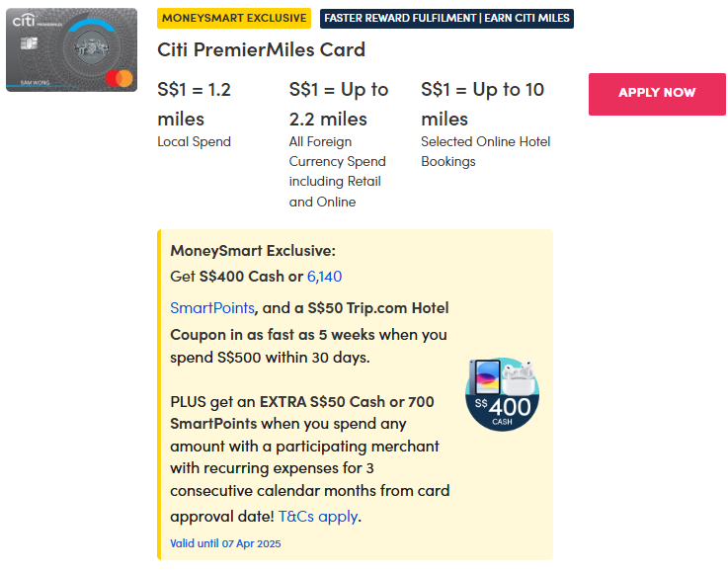Click the Citi PremierMiles Card title
728x572 pixels.
(262, 49)
